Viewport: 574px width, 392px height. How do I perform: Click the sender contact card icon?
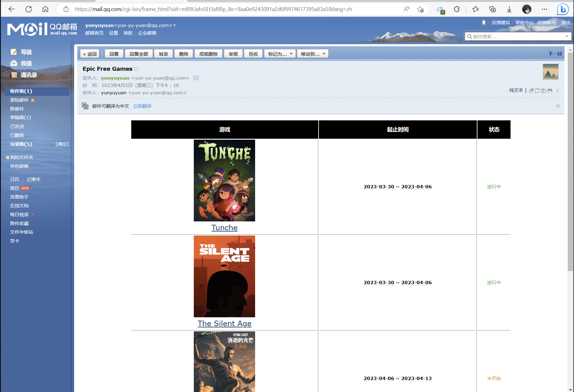tap(196, 78)
